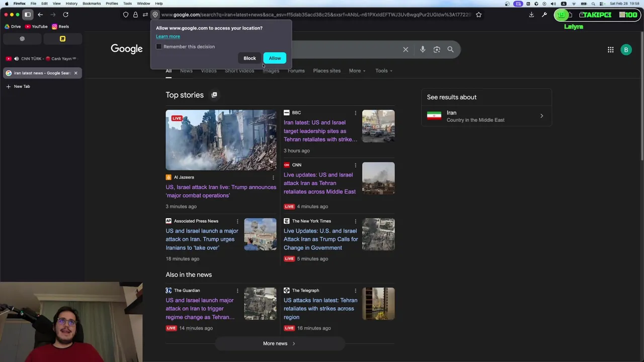This screenshot has height=362, width=644.
Task: Open the YouTube bookmark
Action: click(x=36, y=27)
